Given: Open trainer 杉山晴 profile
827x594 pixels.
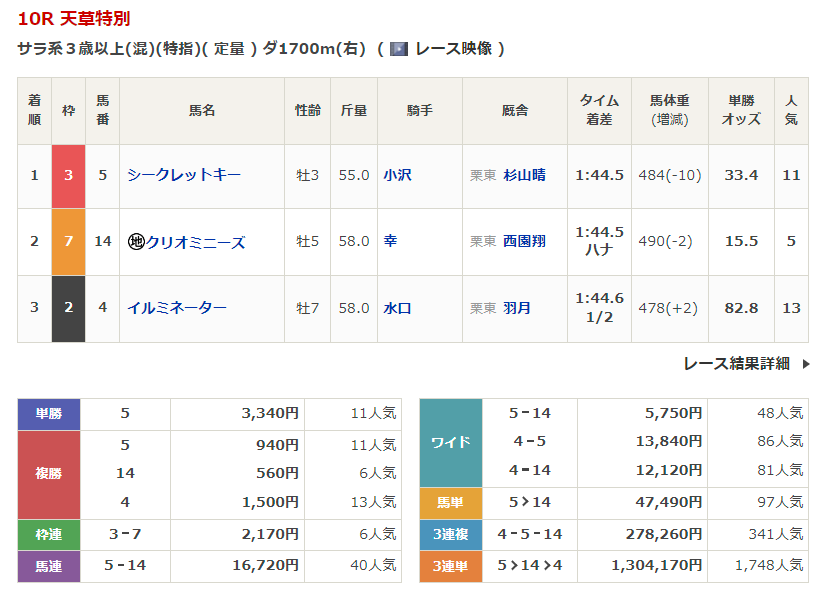Looking at the screenshot, I should pyautogui.click(x=524, y=175).
